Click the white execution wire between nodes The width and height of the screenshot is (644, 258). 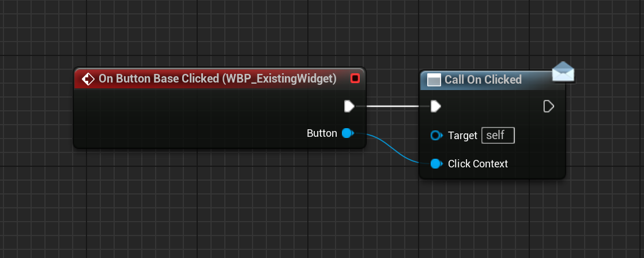pos(393,107)
